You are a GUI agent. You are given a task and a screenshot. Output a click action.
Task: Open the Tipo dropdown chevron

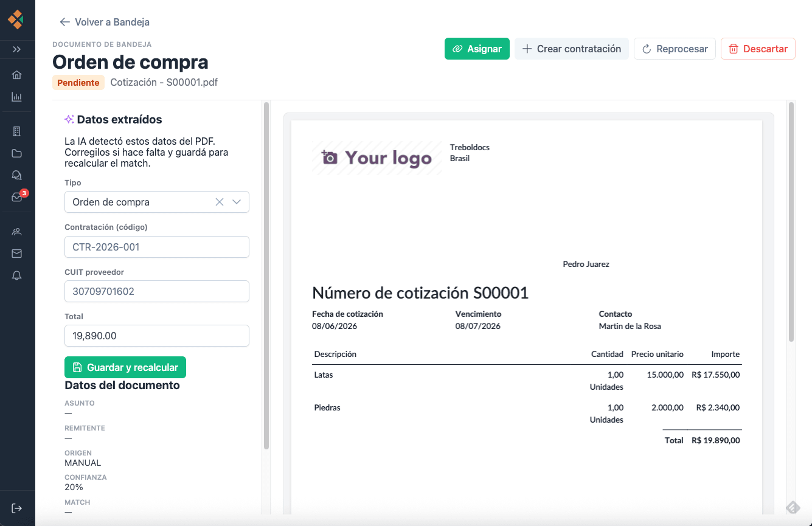[237, 202]
